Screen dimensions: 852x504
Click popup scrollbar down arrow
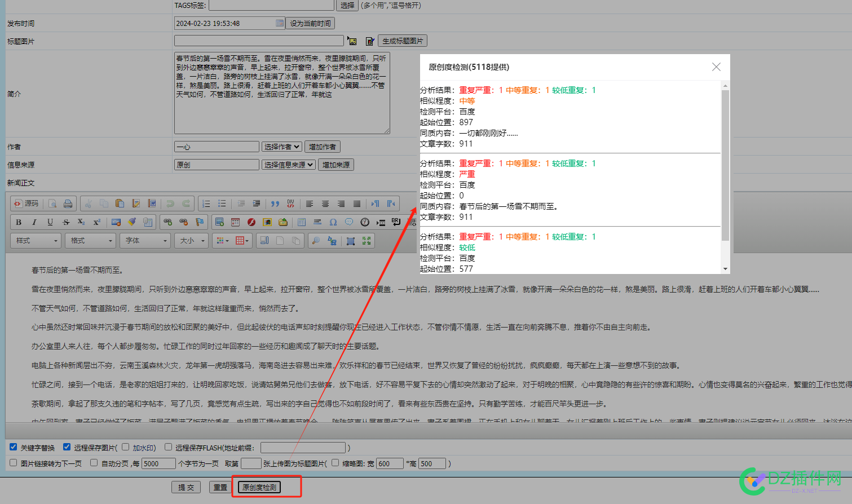point(725,269)
